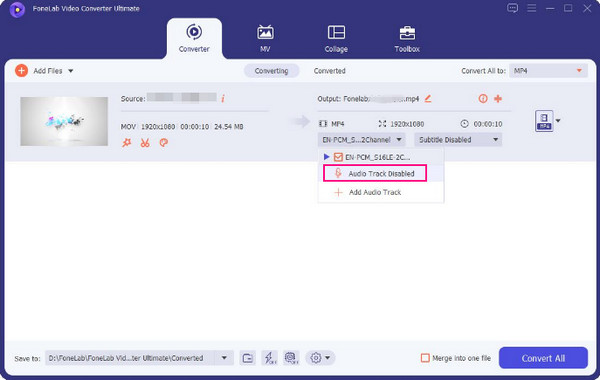600x380 pixels.
Task: Open the MP4 output format icon
Action: point(544,121)
